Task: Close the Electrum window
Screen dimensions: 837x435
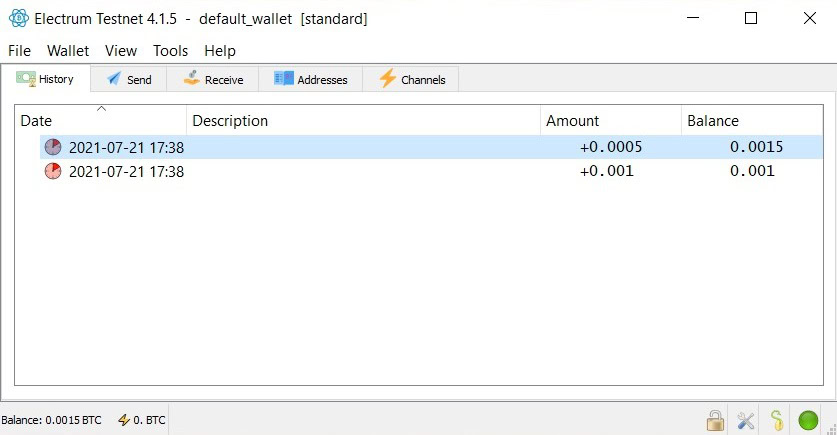Action: (810, 18)
